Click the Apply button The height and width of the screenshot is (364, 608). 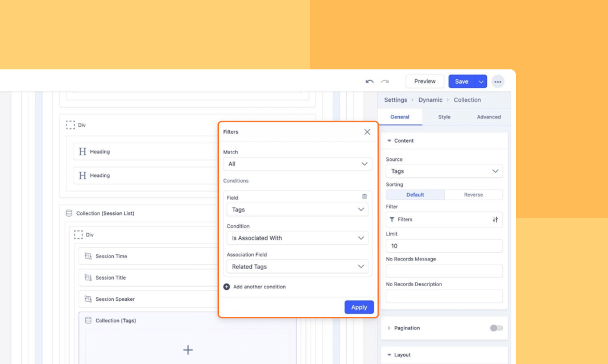point(359,307)
